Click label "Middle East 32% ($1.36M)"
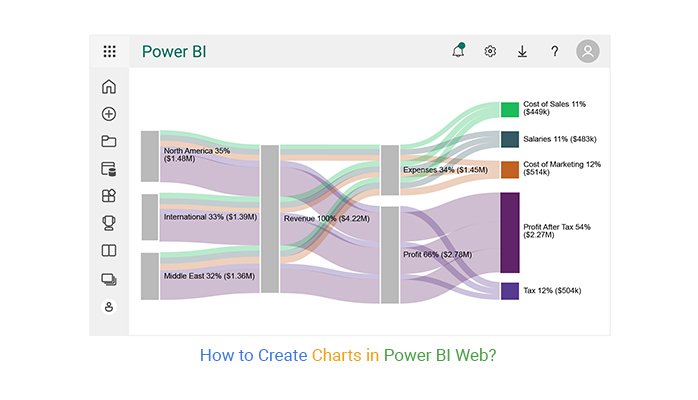698x400 pixels. pyautogui.click(x=209, y=276)
